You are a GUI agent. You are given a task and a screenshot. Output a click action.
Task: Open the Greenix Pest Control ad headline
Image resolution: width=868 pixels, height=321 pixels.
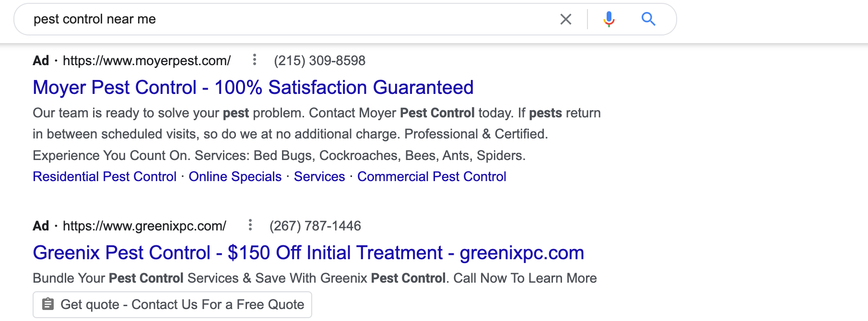tap(308, 253)
